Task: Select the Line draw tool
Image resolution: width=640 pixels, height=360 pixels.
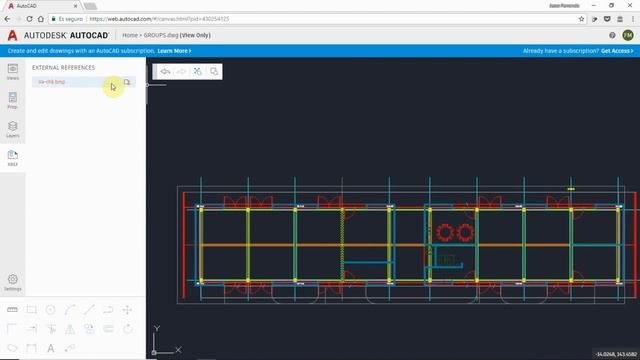Action: (x=89, y=310)
